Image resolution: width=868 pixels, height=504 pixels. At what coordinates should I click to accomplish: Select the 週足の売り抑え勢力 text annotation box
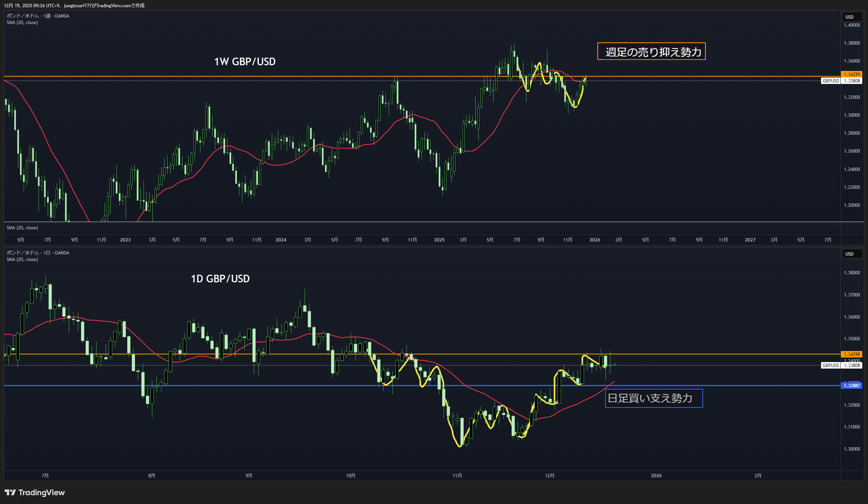(x=651, y=52)
